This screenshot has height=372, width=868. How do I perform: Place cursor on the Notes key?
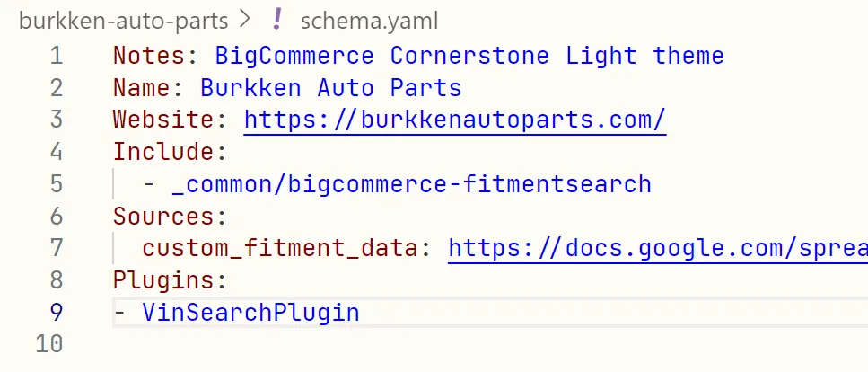[148, 56]
